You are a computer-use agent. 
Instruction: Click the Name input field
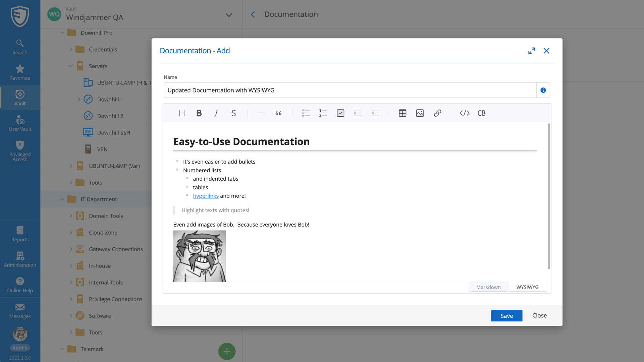click(335, 90)
